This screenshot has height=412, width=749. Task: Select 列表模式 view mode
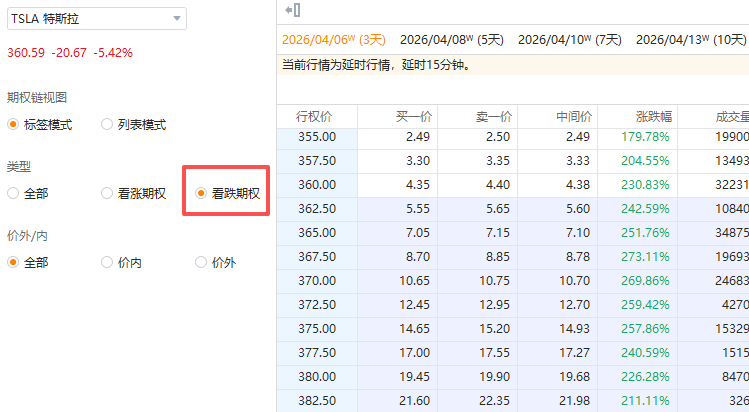click(134, 125)
